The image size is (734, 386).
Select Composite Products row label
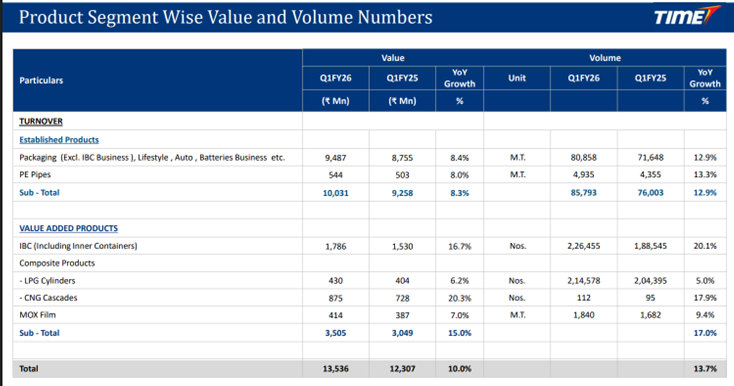[x=57, y=263]
